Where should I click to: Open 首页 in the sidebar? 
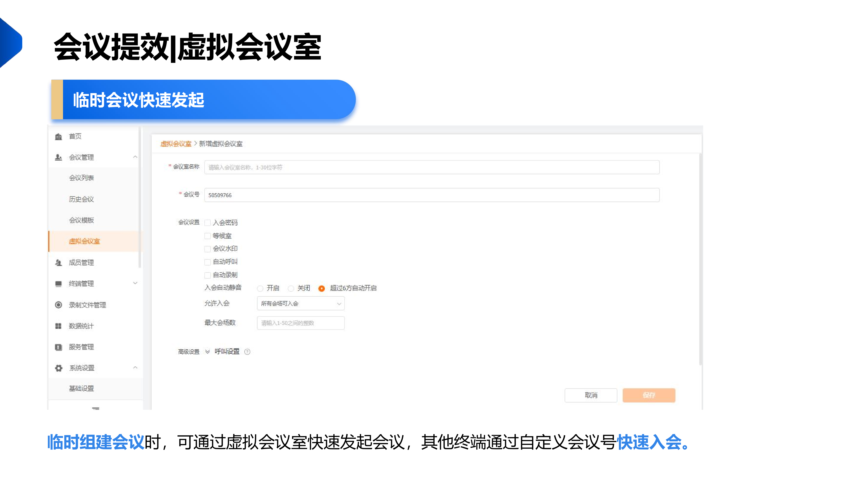75,136
